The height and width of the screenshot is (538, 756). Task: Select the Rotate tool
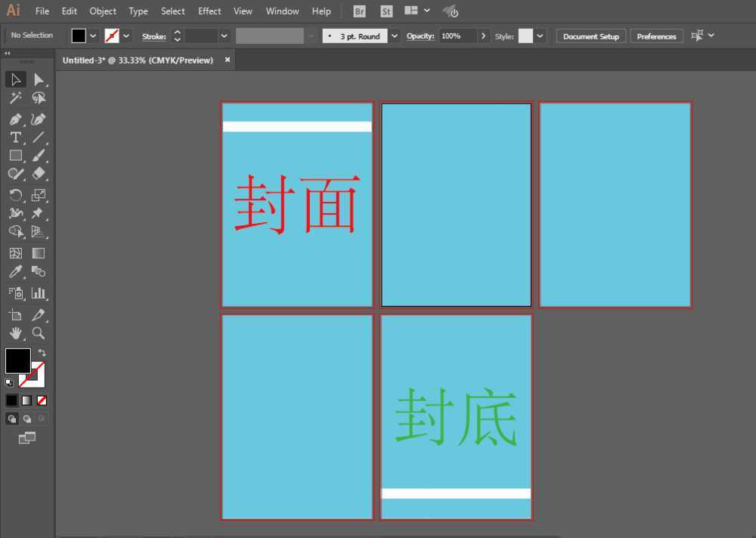click(16, 194)
